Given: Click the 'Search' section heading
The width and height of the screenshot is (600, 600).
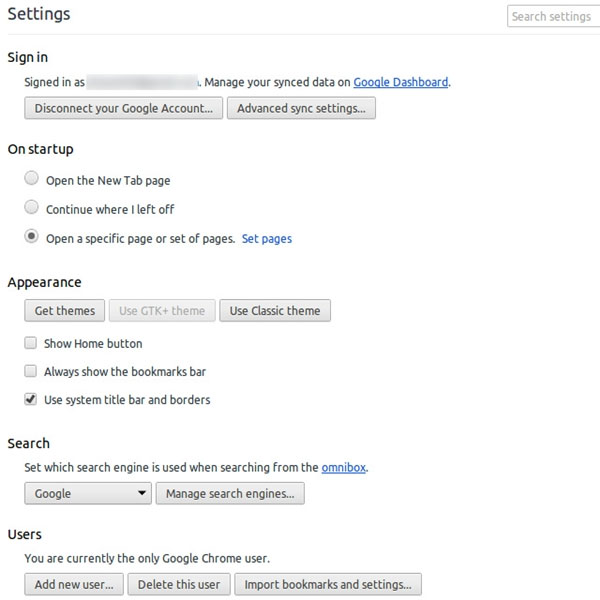Looking at the screenshot, I should [29, 443].
